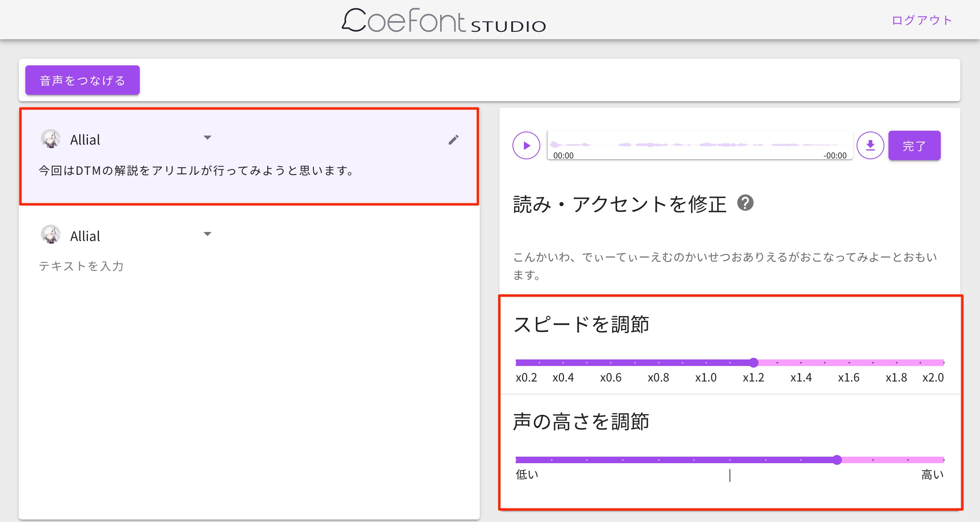Viewport: 980px width, 522px height.
Task: Click the 音声をつなげる button
Action: click(83, 80)
